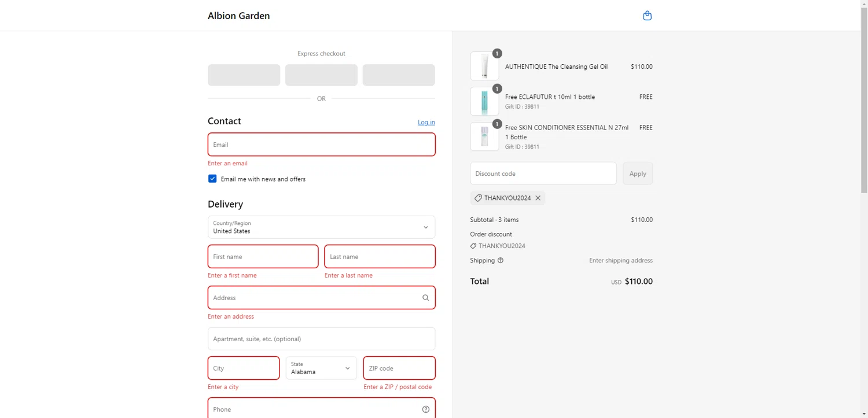Click the 'Order discount' label
868x418 pixels.
491,234
